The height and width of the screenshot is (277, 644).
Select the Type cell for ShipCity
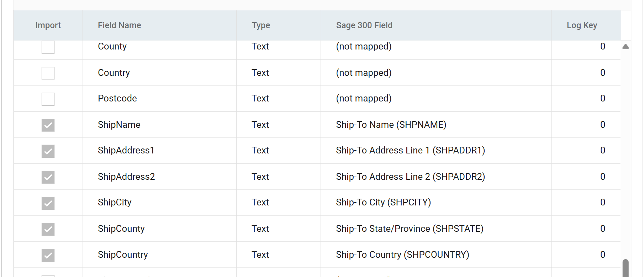point(279,203)
